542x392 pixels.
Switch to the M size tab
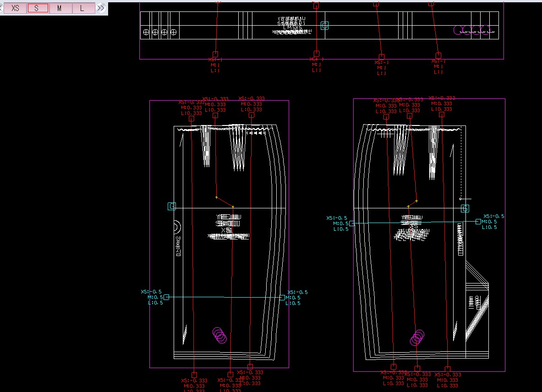tap(60, 8)
